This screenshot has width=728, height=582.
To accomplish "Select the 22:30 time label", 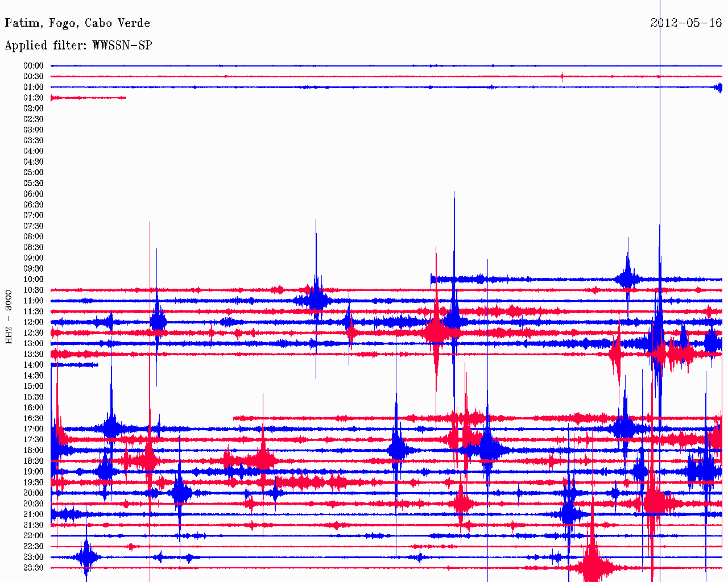I will tap(34, 547).
